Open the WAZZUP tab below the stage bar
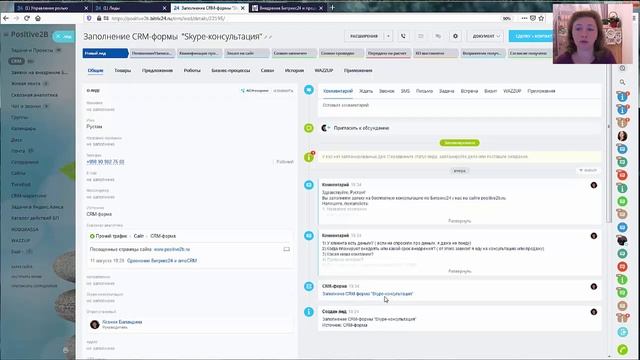640x360 pixels. (x=324, y=71)
